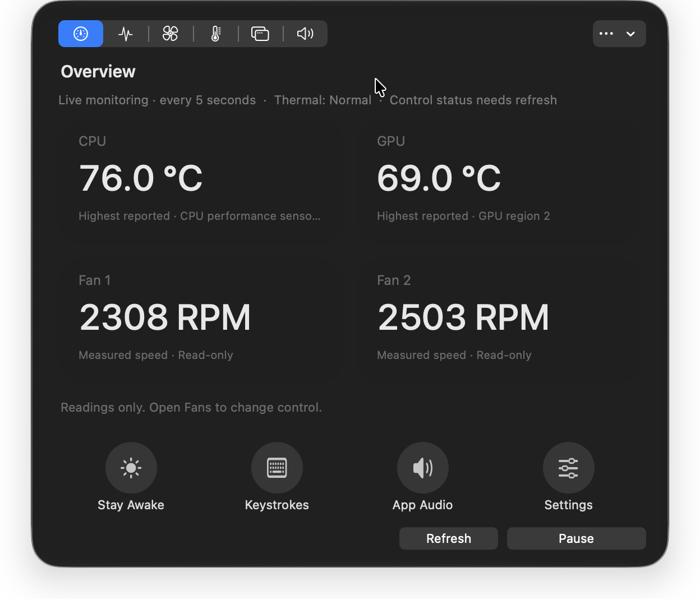
Task: Click the Keystrokes keyboard icon
Action: (277, 468)
